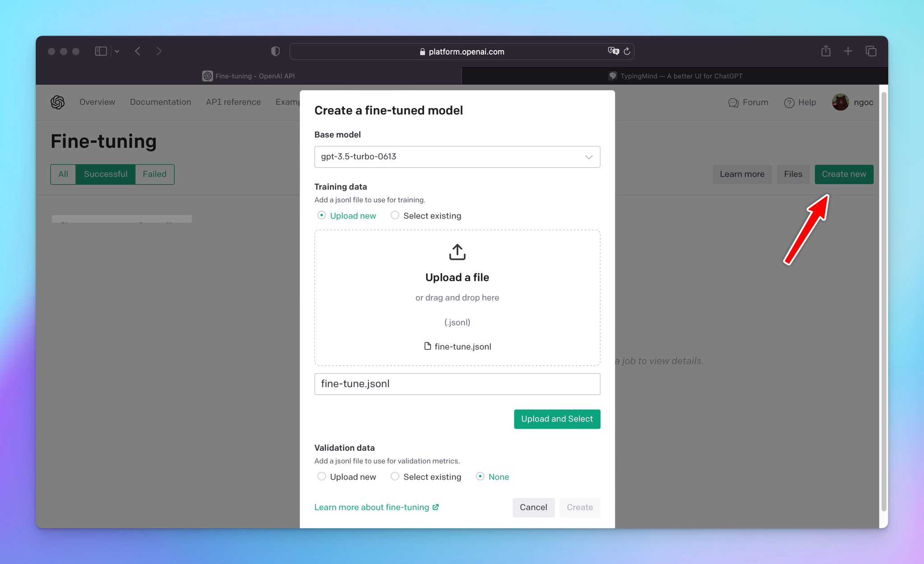Select Upload new for validation data
Screen dimensions: 924x564
[346, 477]
